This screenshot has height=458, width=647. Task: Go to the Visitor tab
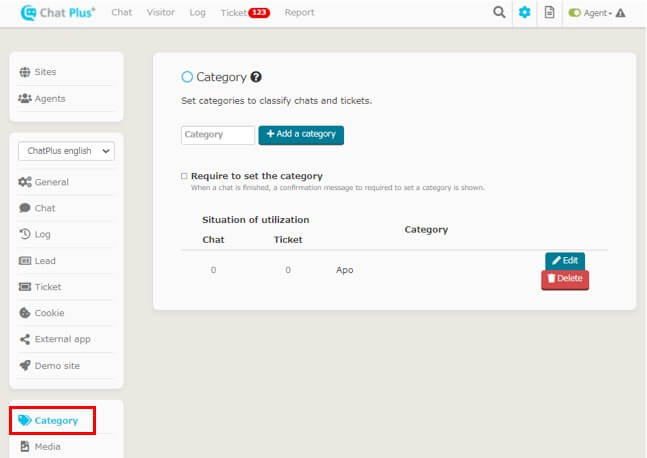coord(161,12)
